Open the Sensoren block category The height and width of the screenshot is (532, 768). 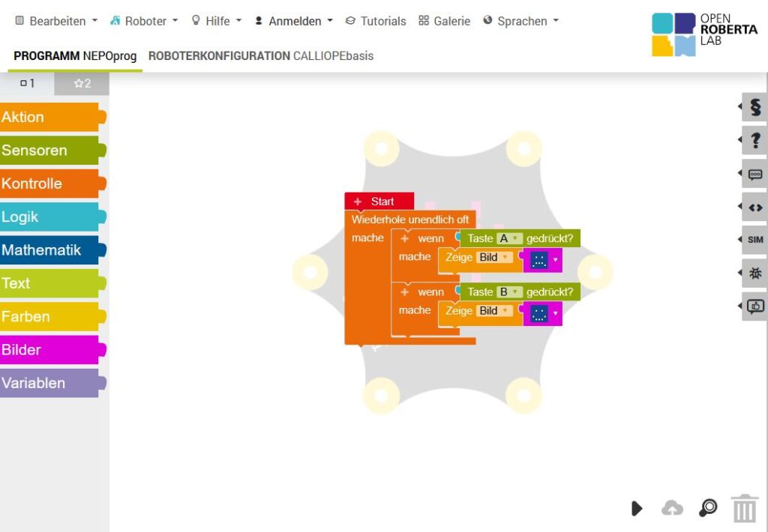(x=49, y=150)
